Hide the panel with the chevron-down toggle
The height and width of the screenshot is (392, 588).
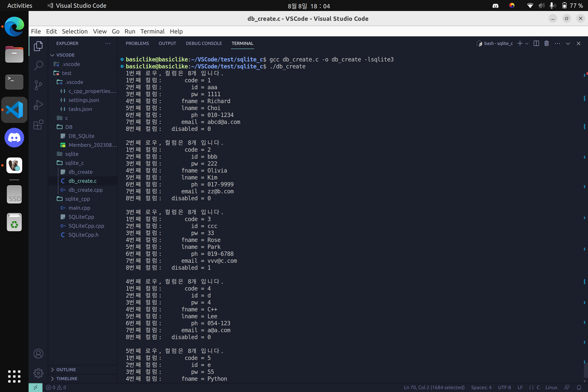(568, 43)
